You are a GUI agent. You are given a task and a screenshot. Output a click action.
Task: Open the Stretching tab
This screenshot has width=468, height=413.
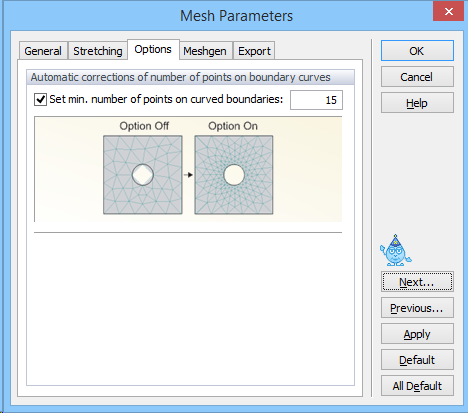pos(98,51)
